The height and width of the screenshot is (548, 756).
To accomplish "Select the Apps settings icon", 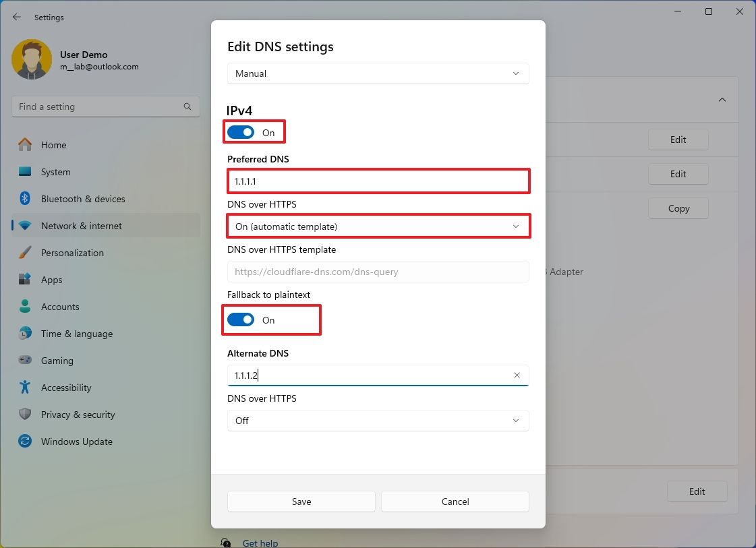I will [51, 280].
